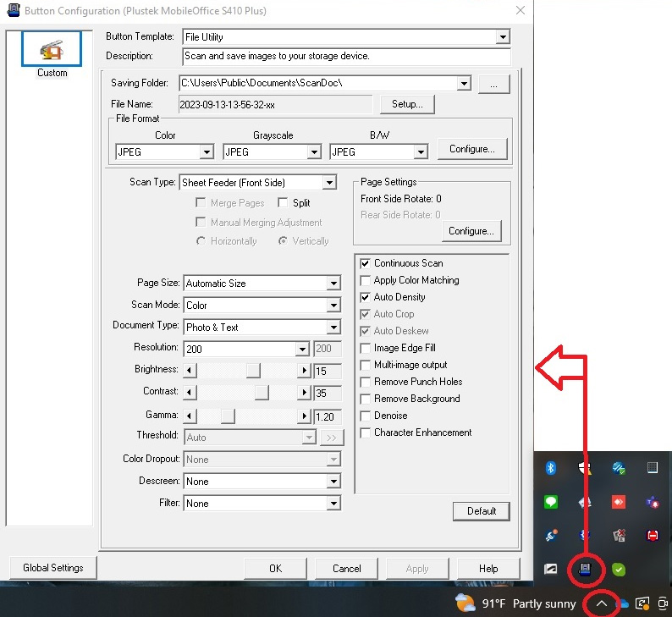672x617 pixels.
Task: Click the red AnyDesk tray icon
Action: (x=618, y=502)
